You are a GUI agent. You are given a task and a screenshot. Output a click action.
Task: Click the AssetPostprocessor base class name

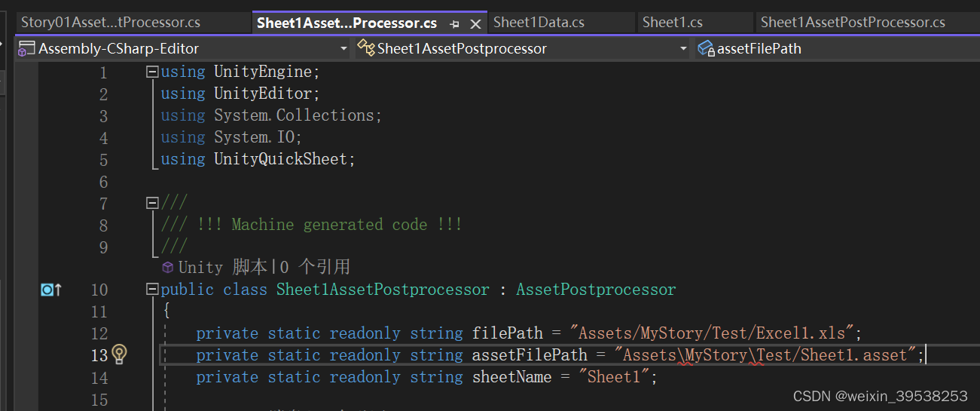click(596, 290)
